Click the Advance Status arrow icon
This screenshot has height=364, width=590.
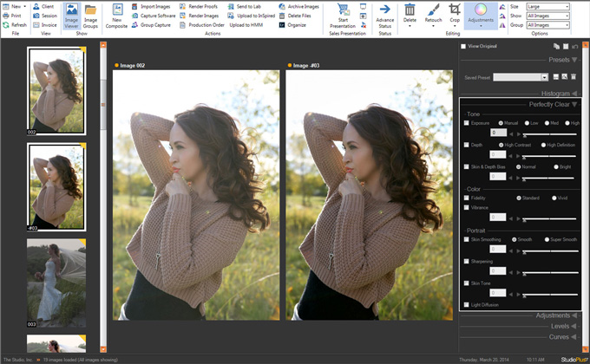tap(384, 10)
